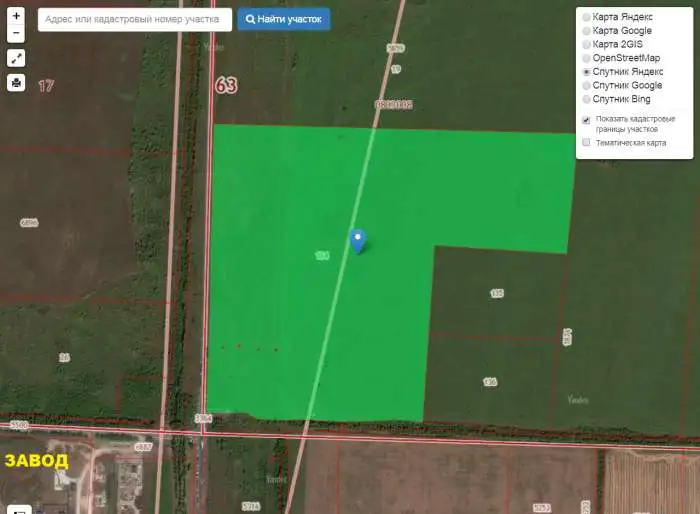The height and width of the screenshot is (514, 700).
Task: Toggle cadastral boundaries checkbox
Action: 587,120
